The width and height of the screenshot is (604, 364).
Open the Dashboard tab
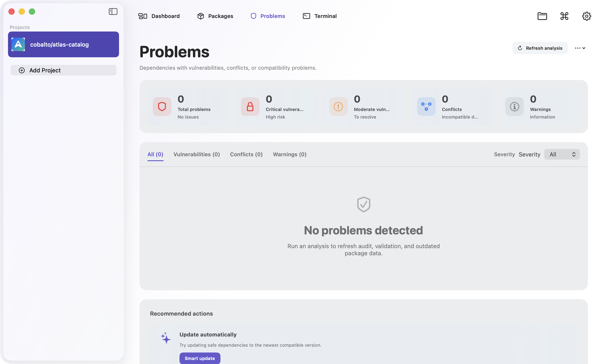pyautogui.click(x=159, y=16)
